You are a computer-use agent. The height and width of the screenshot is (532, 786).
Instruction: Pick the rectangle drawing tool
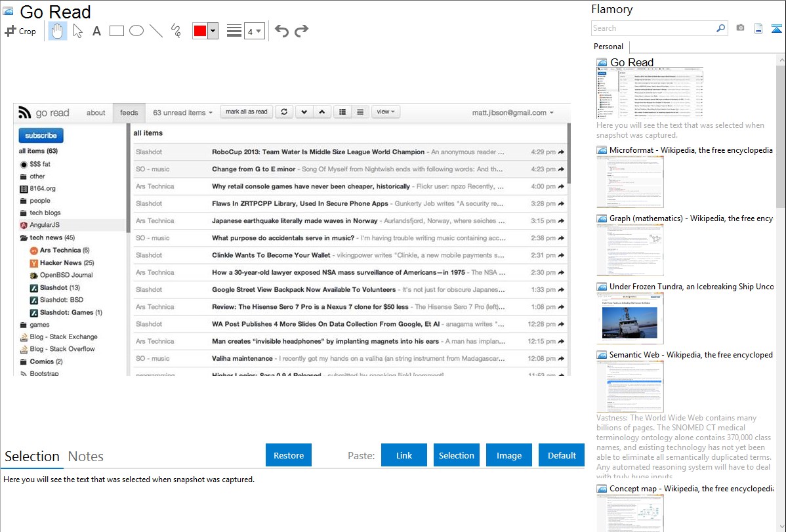116,31
